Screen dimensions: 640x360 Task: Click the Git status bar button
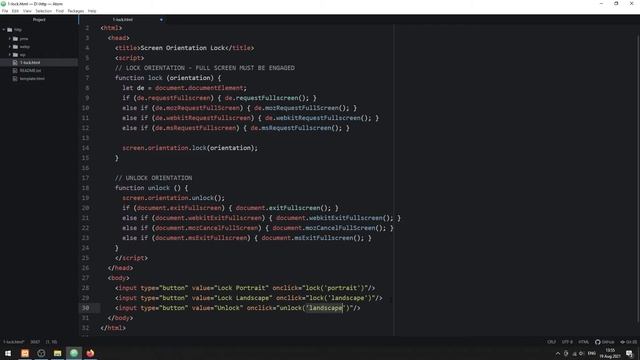(x=629, y=342)
